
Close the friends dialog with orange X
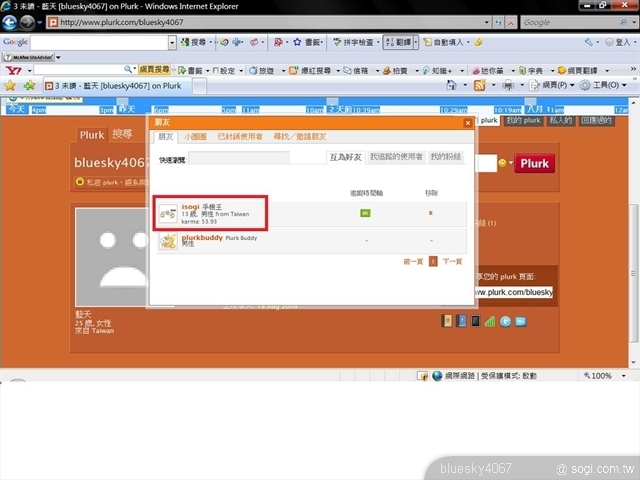pos(466,122)
